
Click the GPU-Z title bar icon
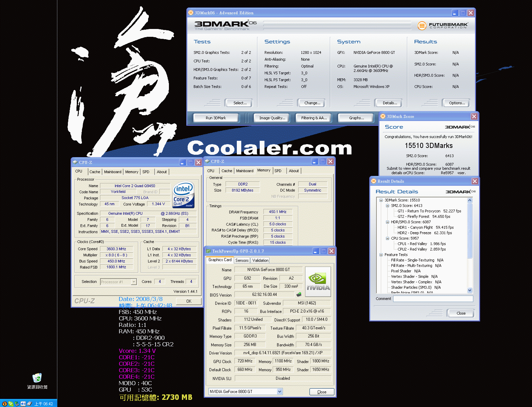[208, 251]
